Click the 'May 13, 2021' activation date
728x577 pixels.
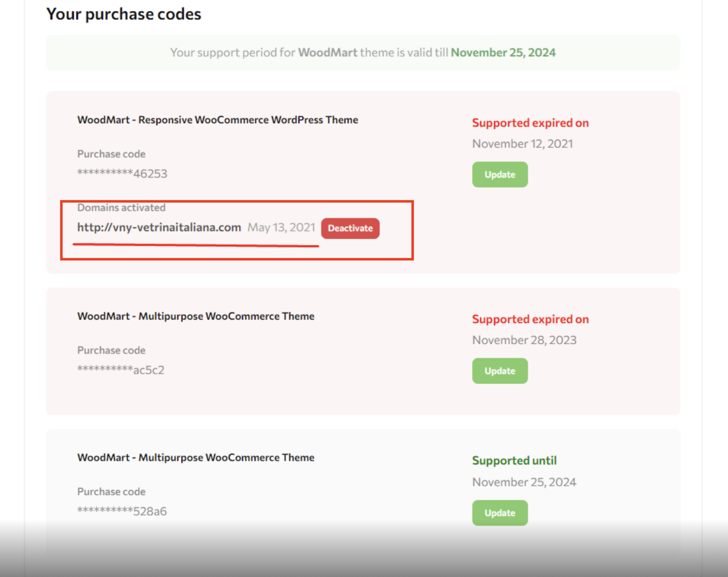pyautogui.click(x=281, y=227)
